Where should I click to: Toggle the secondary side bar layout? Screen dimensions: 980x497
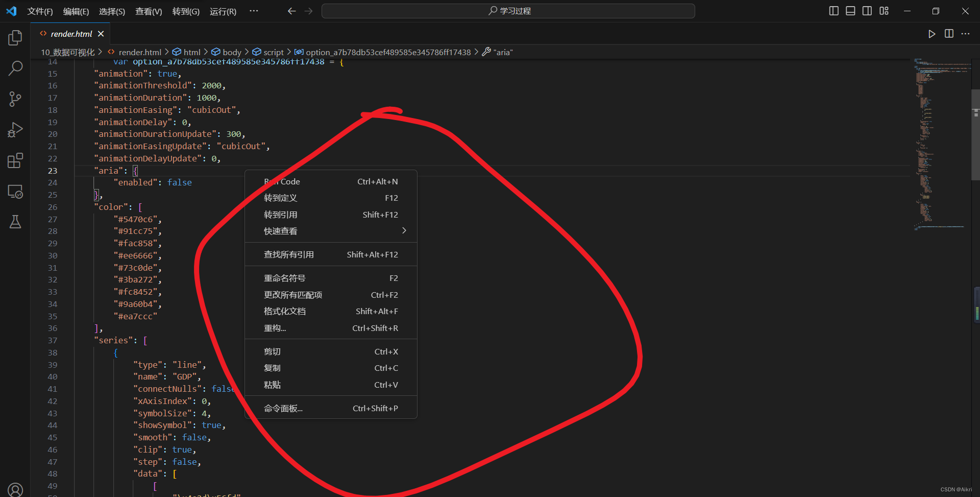(x=867, y=11)
